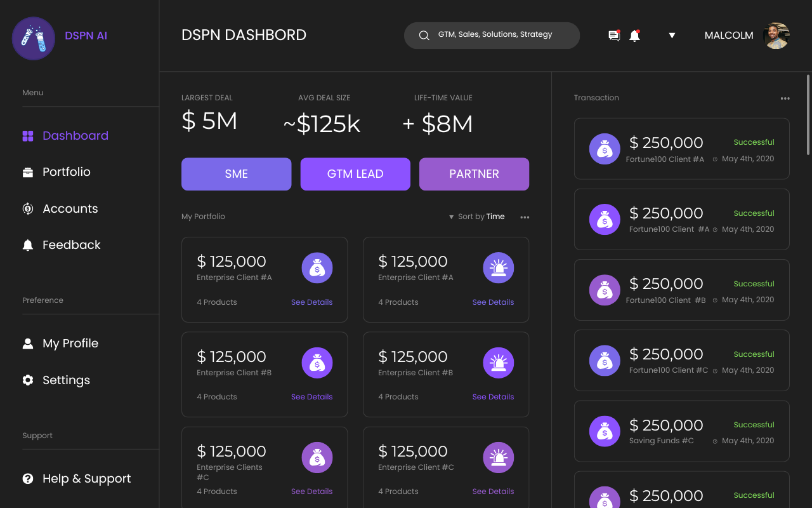This screenshot has width=812, height=508.
Task: Open the notifications bell in header
Action: point(634,36)
